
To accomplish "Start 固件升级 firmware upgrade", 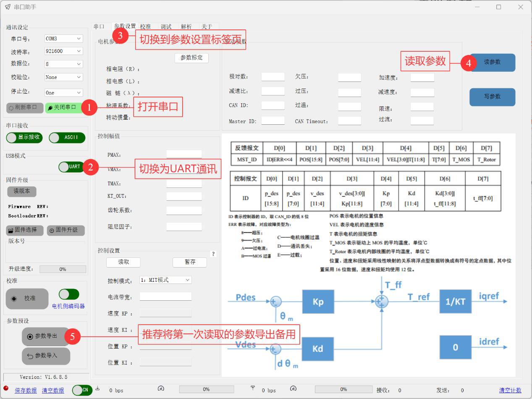I will coord(66,230).
